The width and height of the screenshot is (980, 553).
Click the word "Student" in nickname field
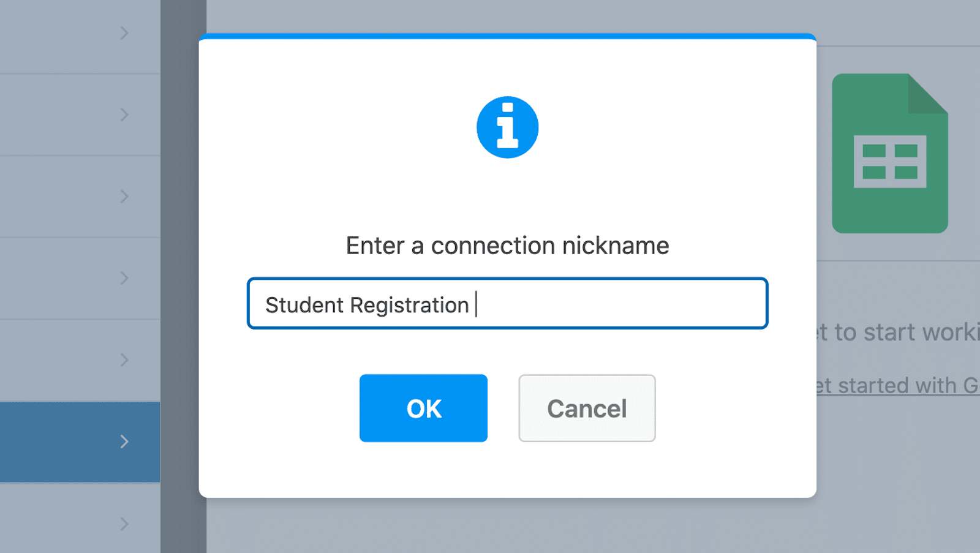304,305
